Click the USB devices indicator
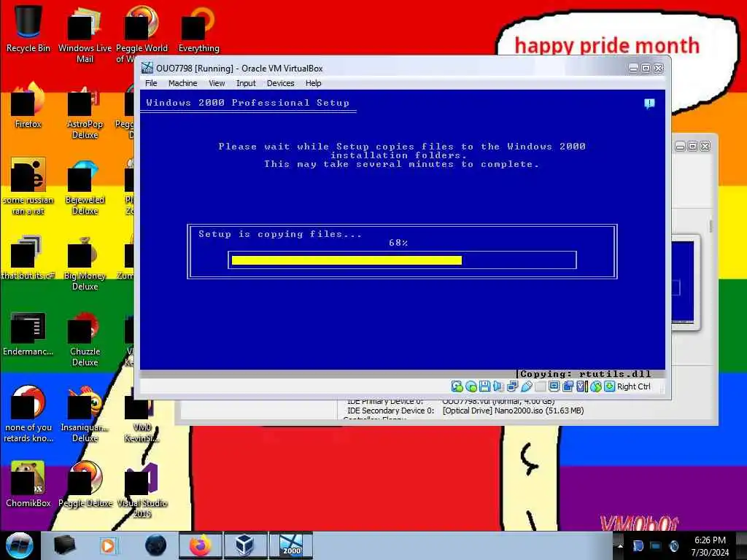 click(526, 386)
